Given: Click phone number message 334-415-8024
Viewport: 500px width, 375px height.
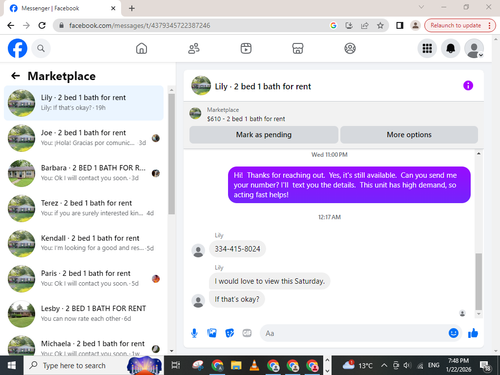Looking at the screenshot, I should click(x=237, y=249).
